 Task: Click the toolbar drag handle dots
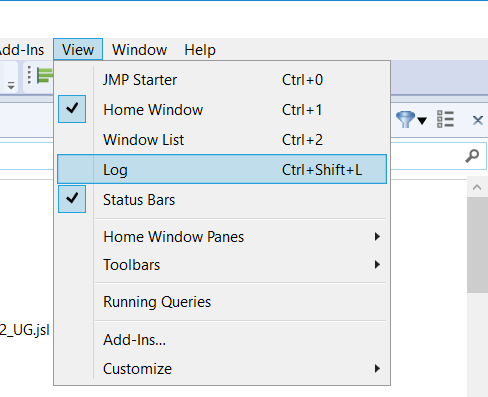(x=29, y=75)
